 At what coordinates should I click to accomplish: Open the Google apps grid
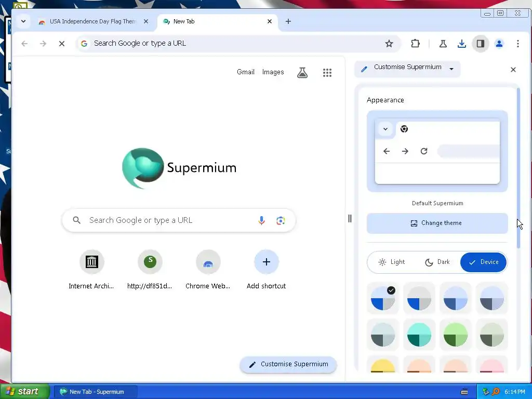click(327, 72)
